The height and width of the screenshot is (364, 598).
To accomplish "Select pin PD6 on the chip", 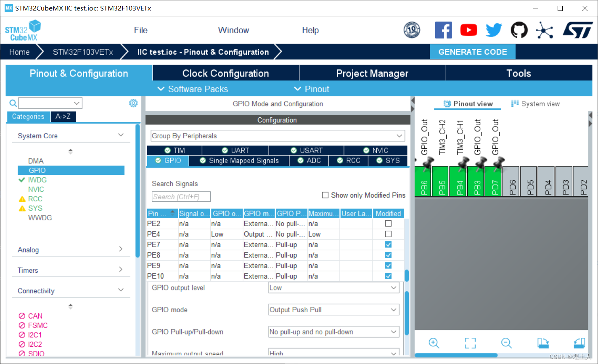I will pos(511,181).
